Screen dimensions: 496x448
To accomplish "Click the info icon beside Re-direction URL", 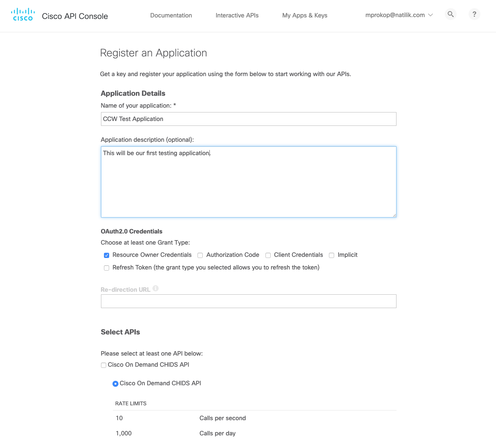I will (x=156, y=288).
